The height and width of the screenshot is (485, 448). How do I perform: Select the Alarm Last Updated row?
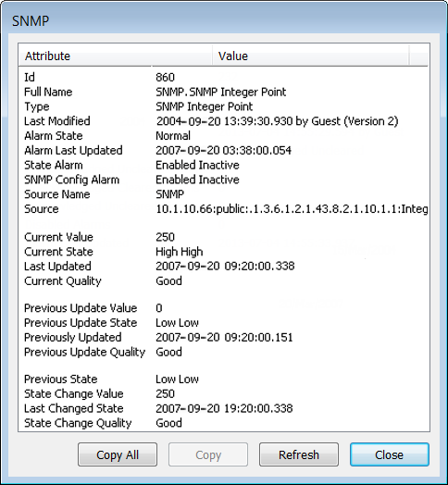[223, 150]
